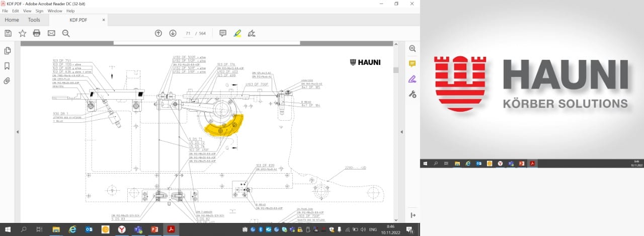Open taskbar Search in left taskbar

pyautogui.click(x=23, y=229)
